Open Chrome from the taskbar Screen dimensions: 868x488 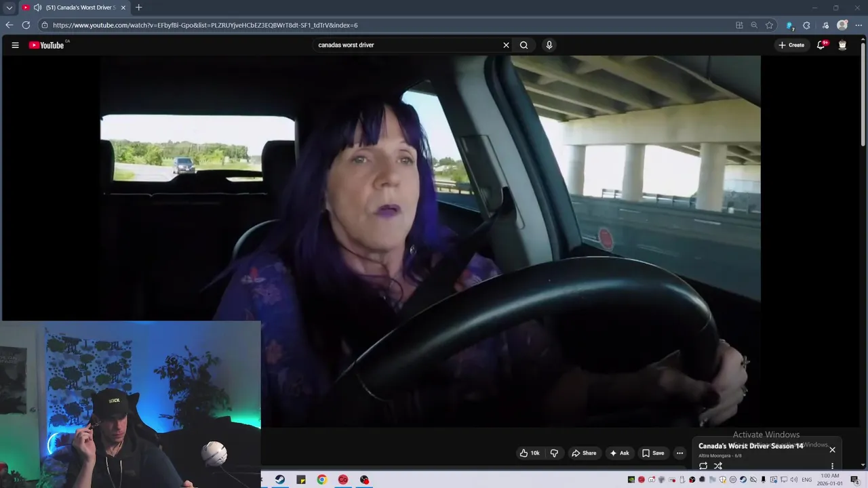[x=322, y=480]
